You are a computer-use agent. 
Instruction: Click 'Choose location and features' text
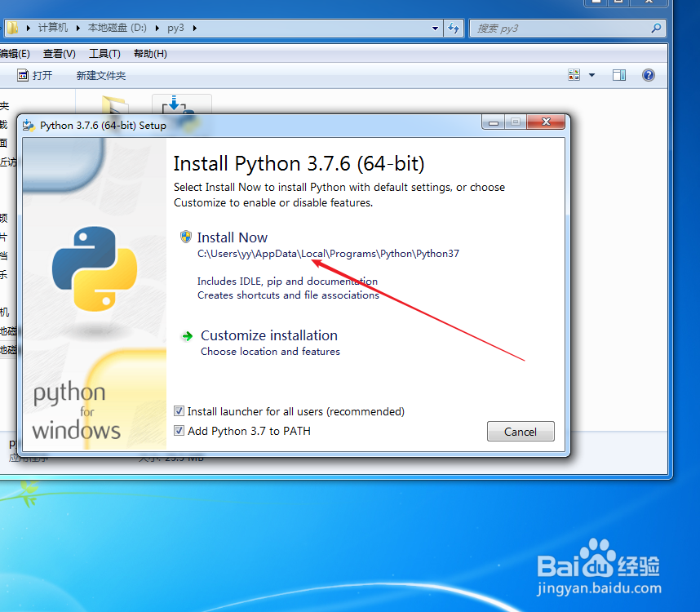(x=270, y=352)
